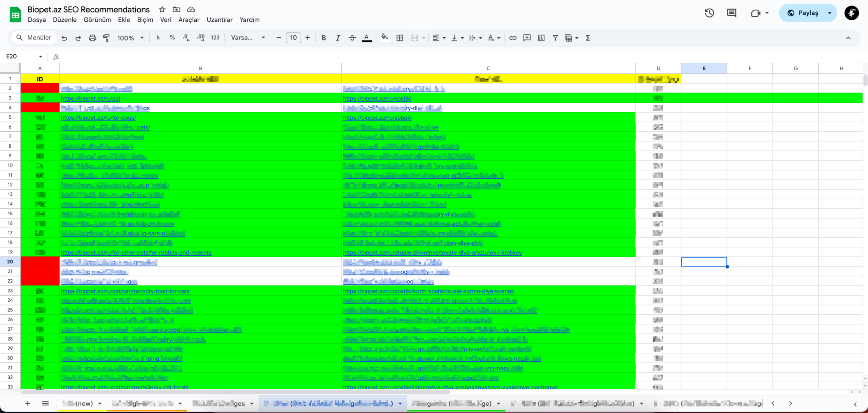Open the Paylaş share options arrow

click(x=829, y=13)
